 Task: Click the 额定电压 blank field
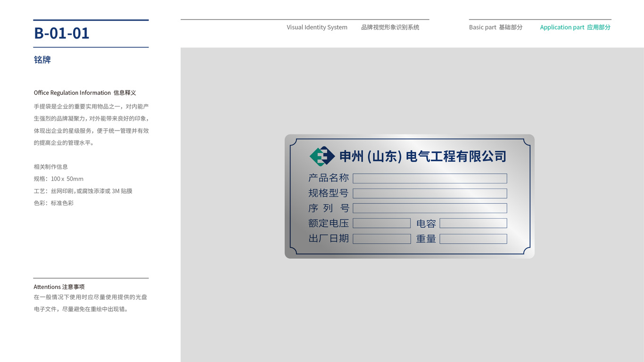(382, 223)
